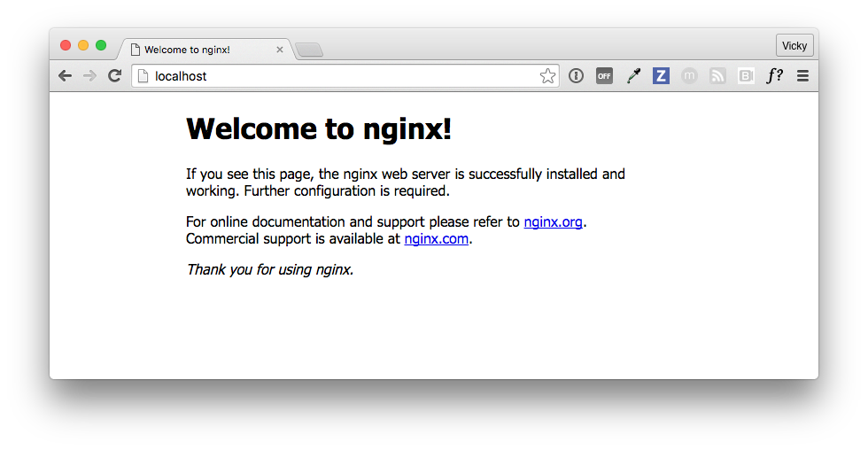This screenshot has height=450, width=868.
Task: Click the grey circled m extension
Action: point(689,76)
